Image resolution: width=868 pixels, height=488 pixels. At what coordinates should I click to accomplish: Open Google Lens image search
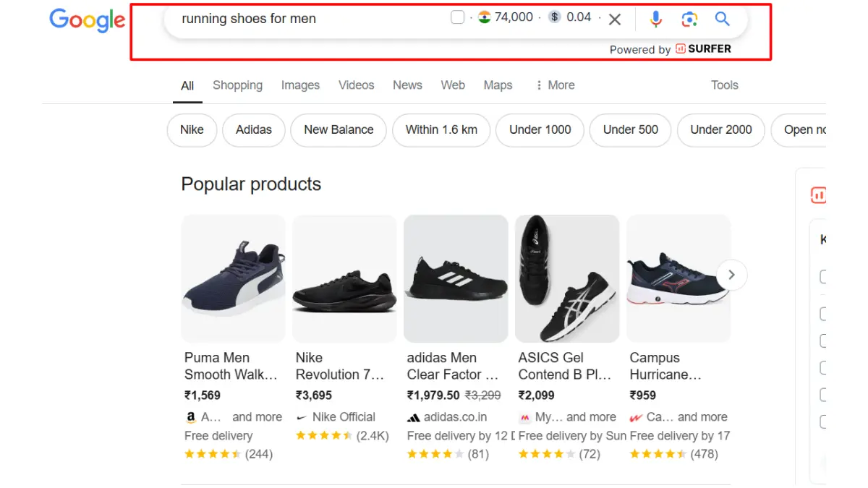coord(689,20)
